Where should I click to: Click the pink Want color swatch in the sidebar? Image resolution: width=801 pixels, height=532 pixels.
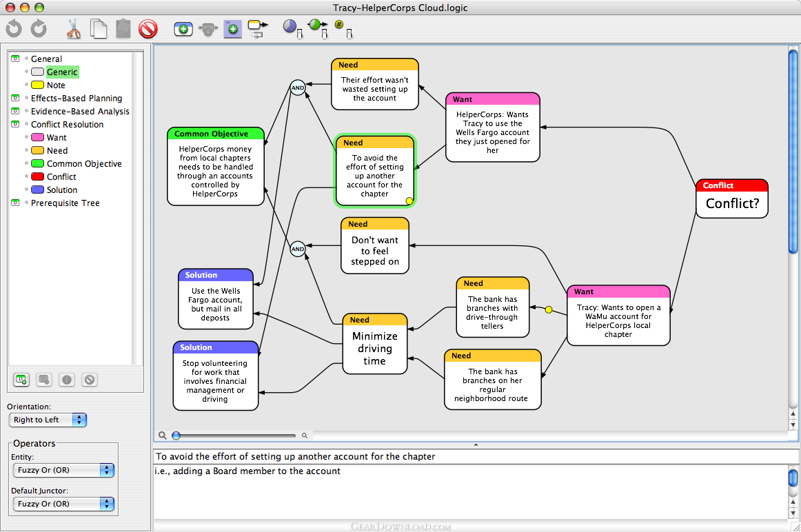37,137
